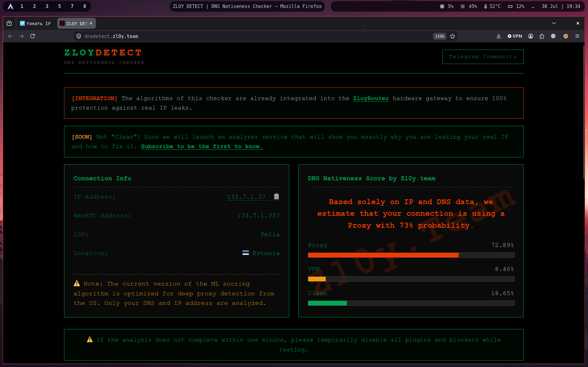Viewport: 588px width, 367px height.
Task: Click the DNS Nativeness Score heading
Action: pos(371,178)
